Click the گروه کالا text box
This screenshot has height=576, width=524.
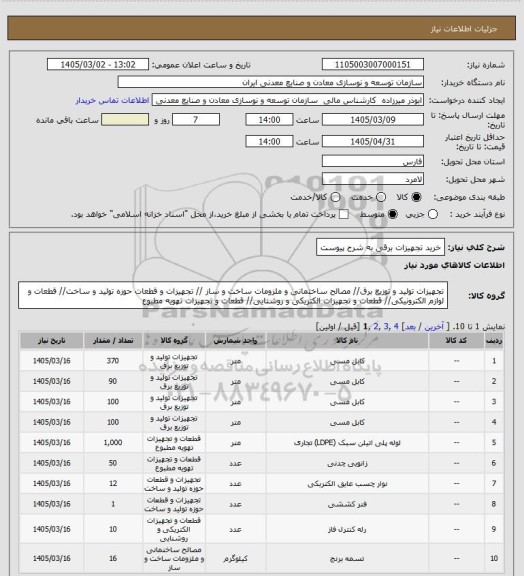coord(233,296)
